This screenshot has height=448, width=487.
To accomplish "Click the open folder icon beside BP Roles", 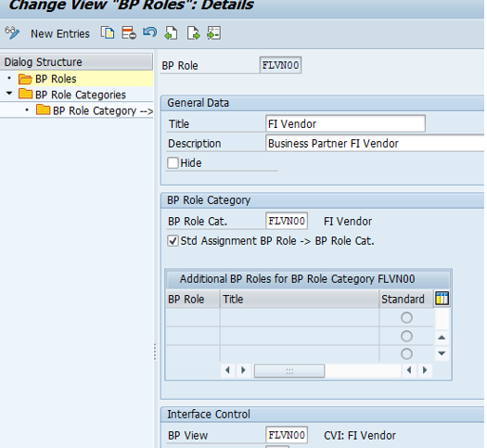I will point(25,79).
